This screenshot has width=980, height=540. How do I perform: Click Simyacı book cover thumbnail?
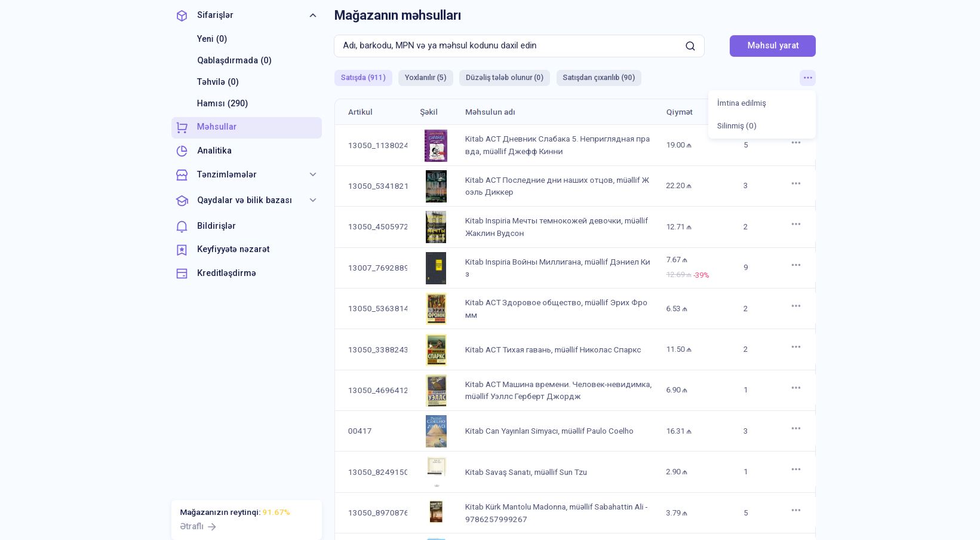coord(436,431)
